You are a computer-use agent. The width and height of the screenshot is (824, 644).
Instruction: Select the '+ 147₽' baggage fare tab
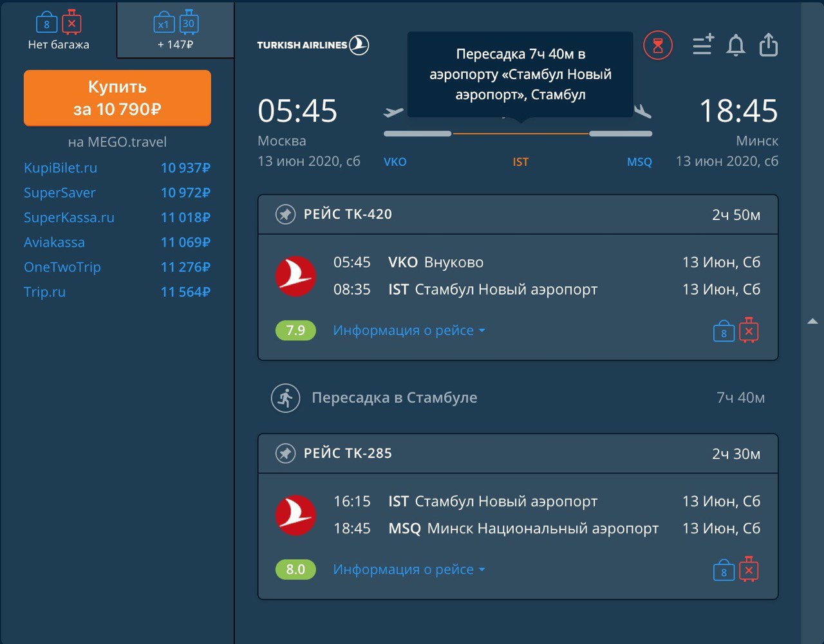tap(176, 30)
